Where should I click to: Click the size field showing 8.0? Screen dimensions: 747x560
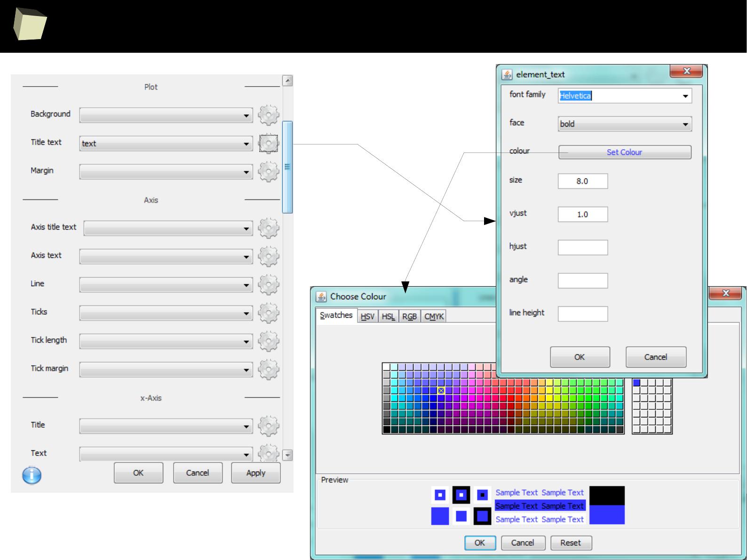click(x=583, y=181)
